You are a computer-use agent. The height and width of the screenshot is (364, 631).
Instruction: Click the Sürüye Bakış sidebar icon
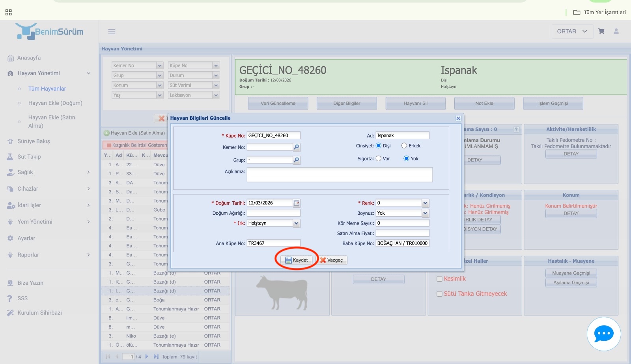(x=11, y=141)
